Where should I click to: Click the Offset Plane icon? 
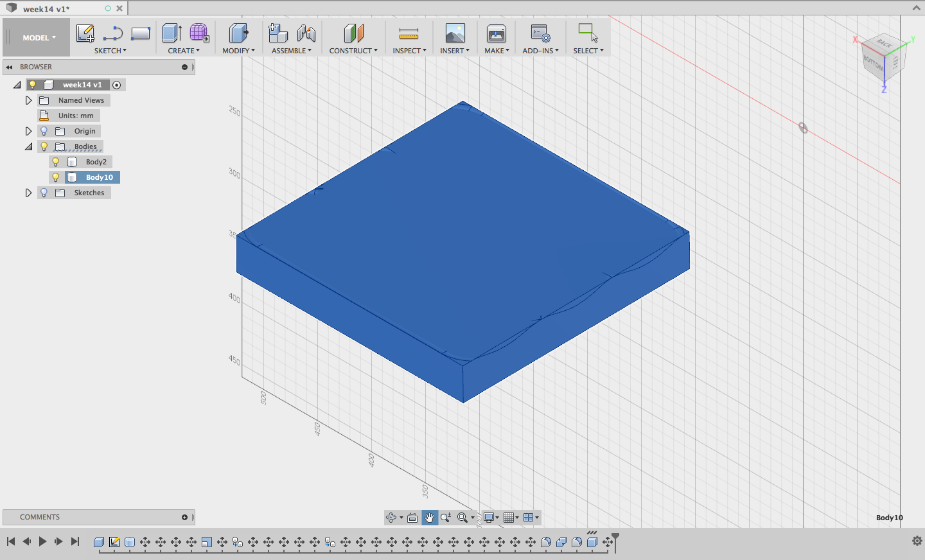pos(353,33)
